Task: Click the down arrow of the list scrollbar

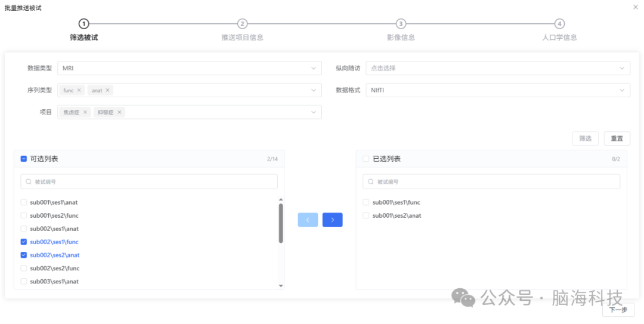Action: 281,285
